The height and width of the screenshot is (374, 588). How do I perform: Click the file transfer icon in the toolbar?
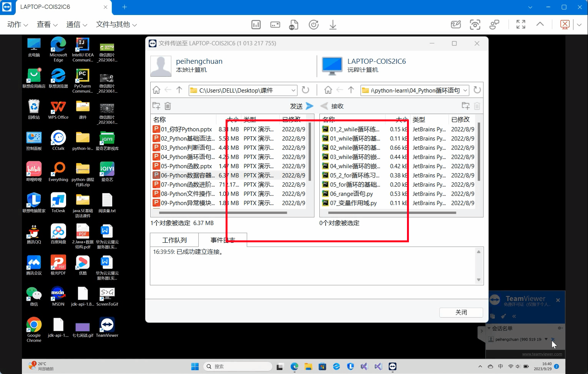294,24
